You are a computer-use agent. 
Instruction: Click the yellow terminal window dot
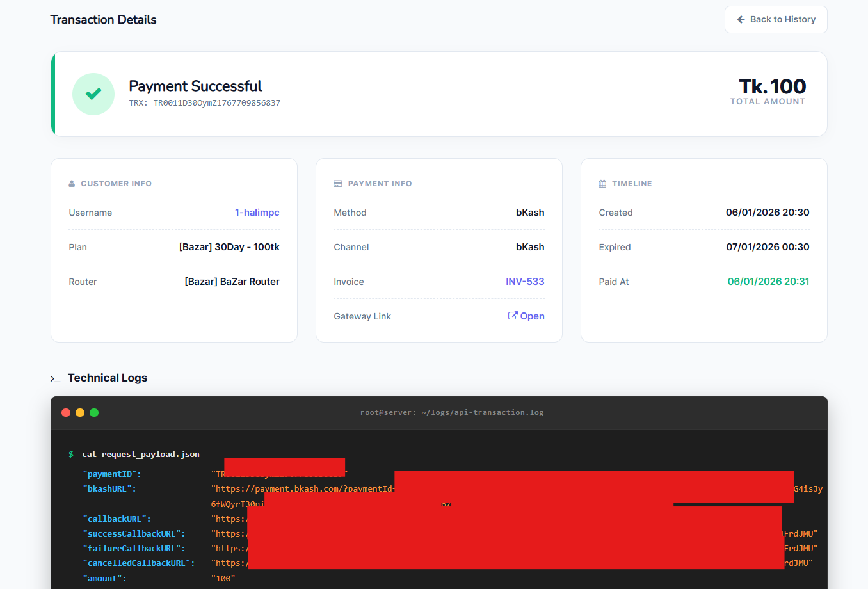click(x=80, y=412)
